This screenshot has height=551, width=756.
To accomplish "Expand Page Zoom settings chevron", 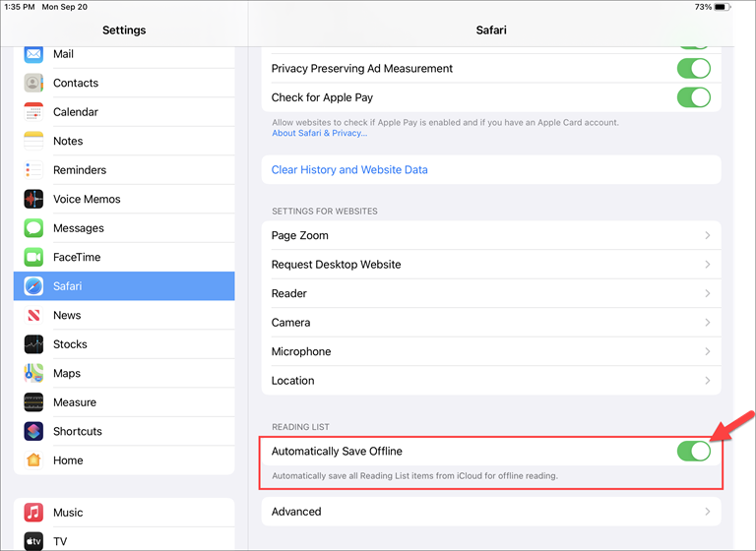I will (708, 235).
